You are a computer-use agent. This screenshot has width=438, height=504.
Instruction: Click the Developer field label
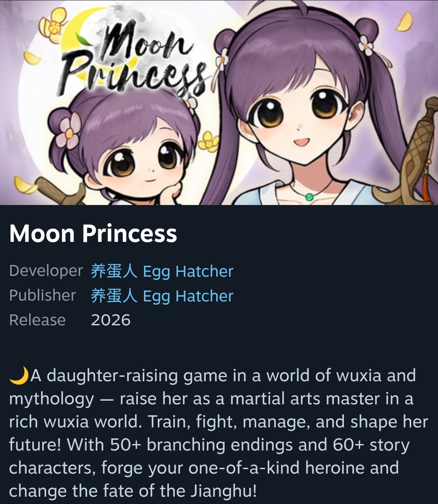click(x=46, y=271)
